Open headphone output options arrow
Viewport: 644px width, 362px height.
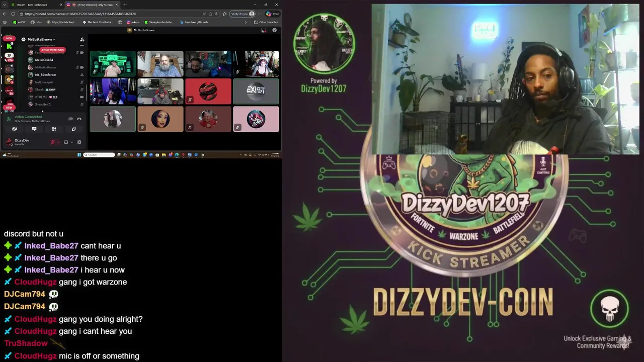click(x=71, y=142)
